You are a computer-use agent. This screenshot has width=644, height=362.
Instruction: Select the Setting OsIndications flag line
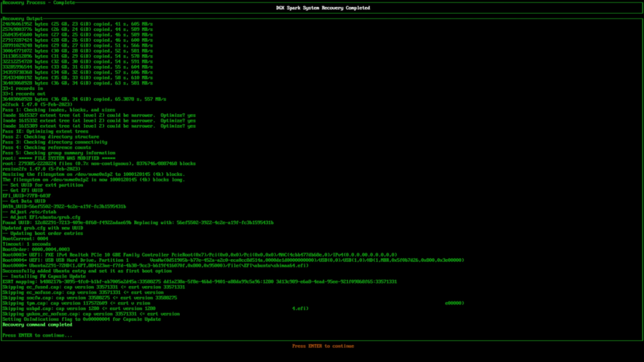(x=82, y=319)
